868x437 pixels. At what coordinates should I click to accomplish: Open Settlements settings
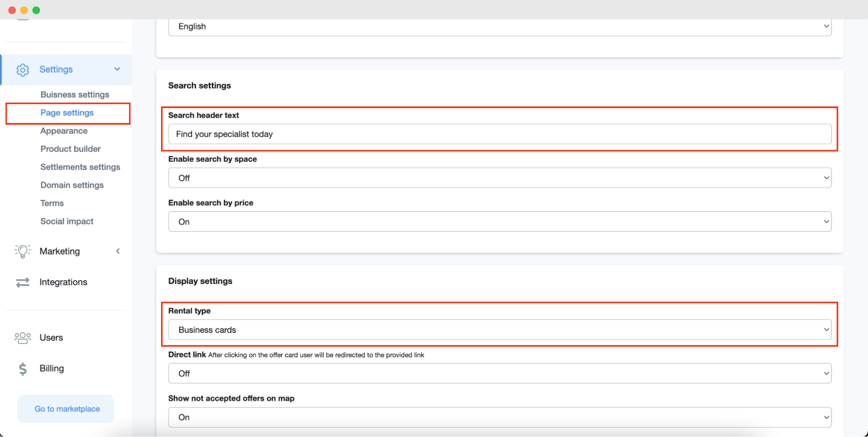point(80,167)
